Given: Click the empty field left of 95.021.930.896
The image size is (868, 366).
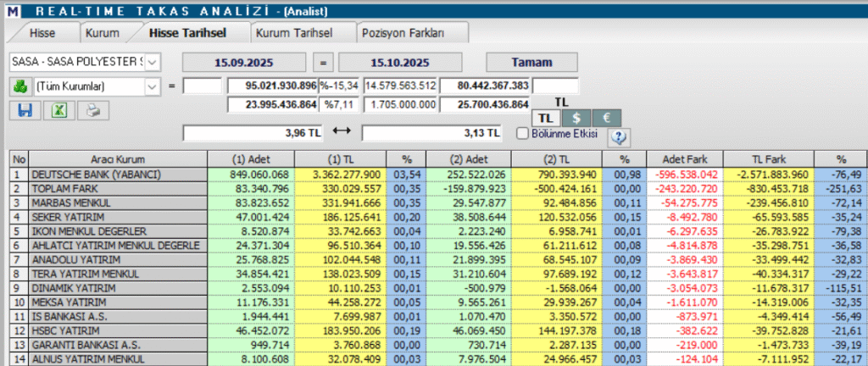Looking at the screenshot, I should pyautogui.click(x=202, y=86).
